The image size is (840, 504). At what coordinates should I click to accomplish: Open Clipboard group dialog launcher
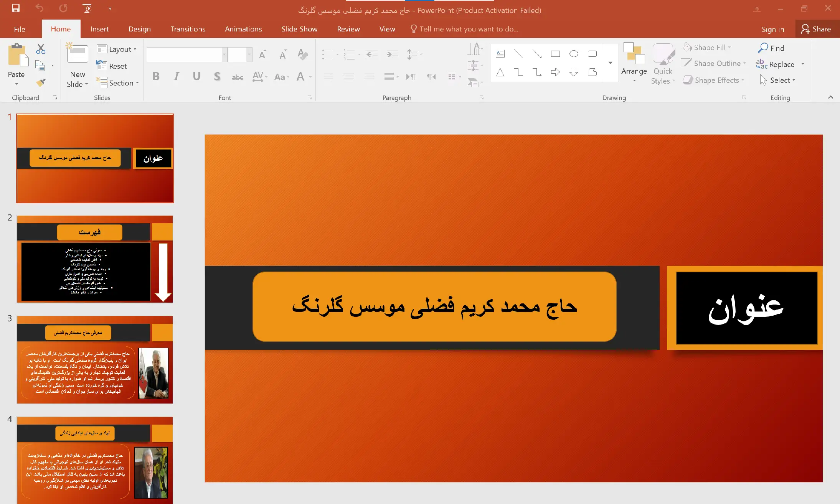click(x=55, y=98)
